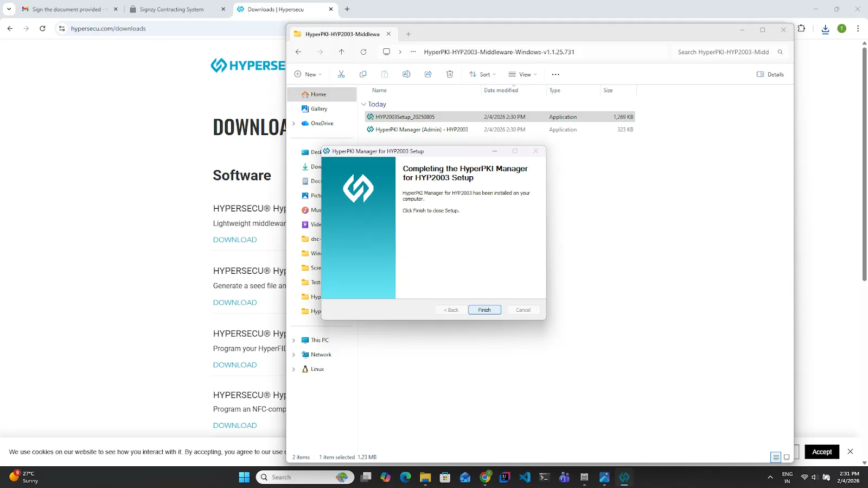Switch to details list view in status bar
This screenshot has height=488, width=868.
(776, 457)
